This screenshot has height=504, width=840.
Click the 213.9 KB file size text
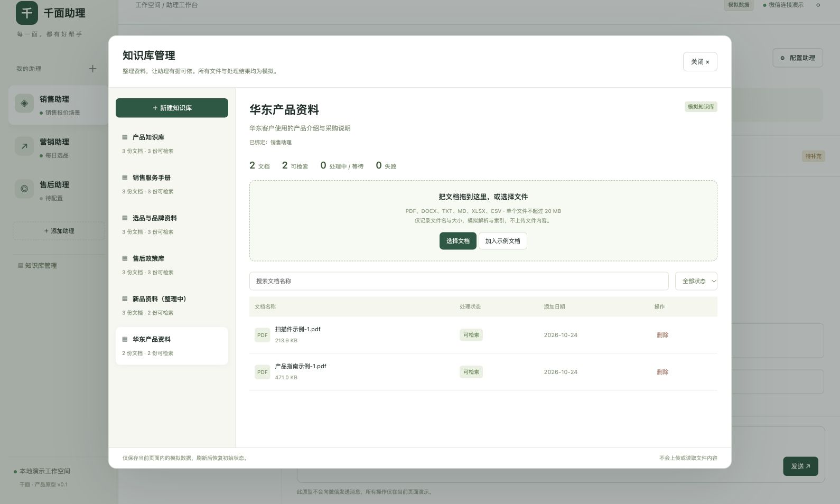click(x=286, y=341)
